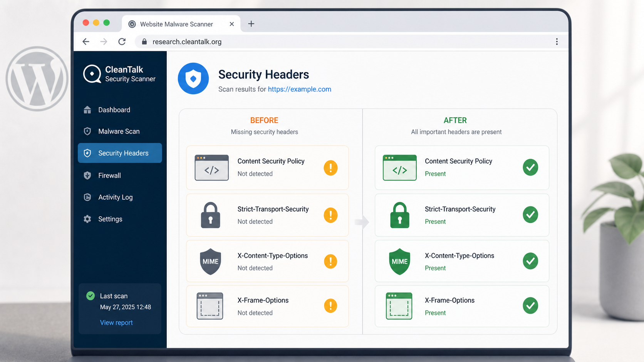
Task: Open a new tab with the plus button
Action: click(251, 24)
